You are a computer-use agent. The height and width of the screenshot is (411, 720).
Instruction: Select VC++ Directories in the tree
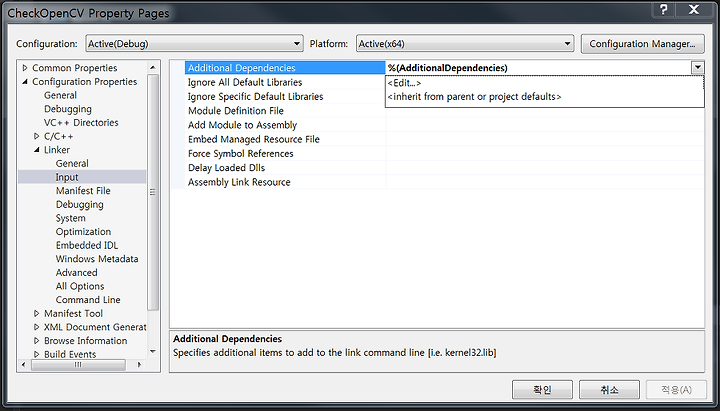point(81,123)
